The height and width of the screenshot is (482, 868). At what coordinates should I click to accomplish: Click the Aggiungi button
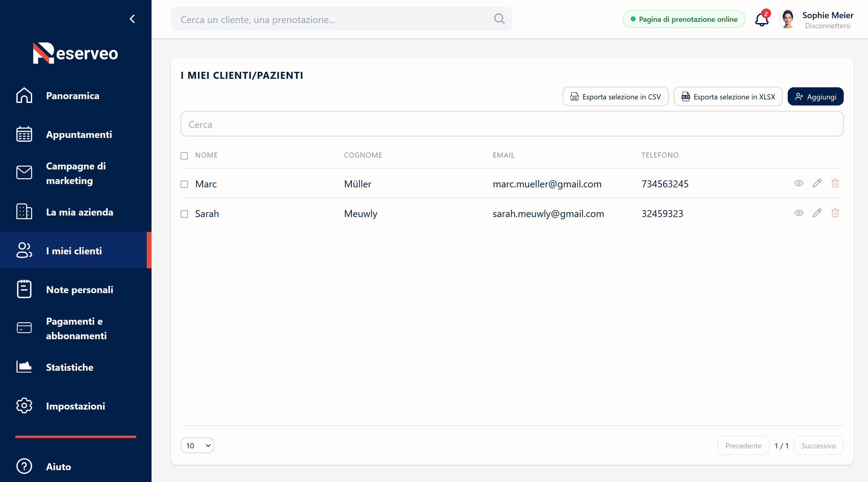point(816,97)
